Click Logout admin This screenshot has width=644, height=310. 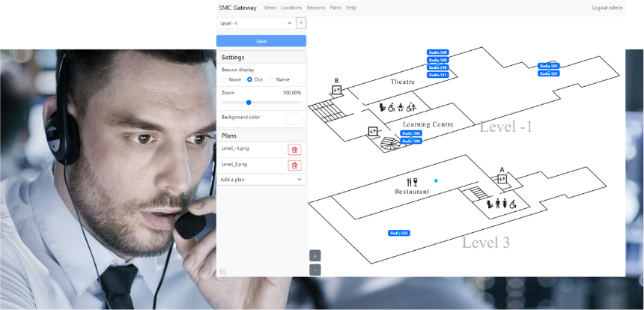[607, 7]
